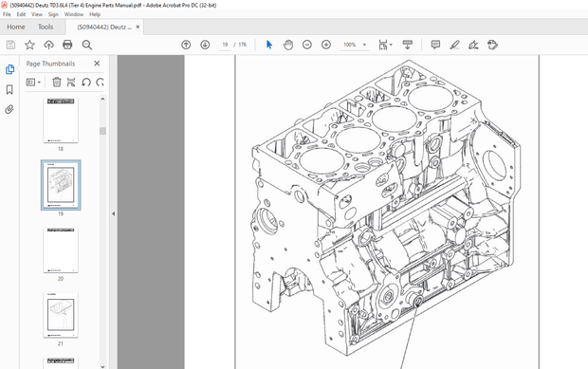
Task: Click the current page number field
Action: pos(225,45)
